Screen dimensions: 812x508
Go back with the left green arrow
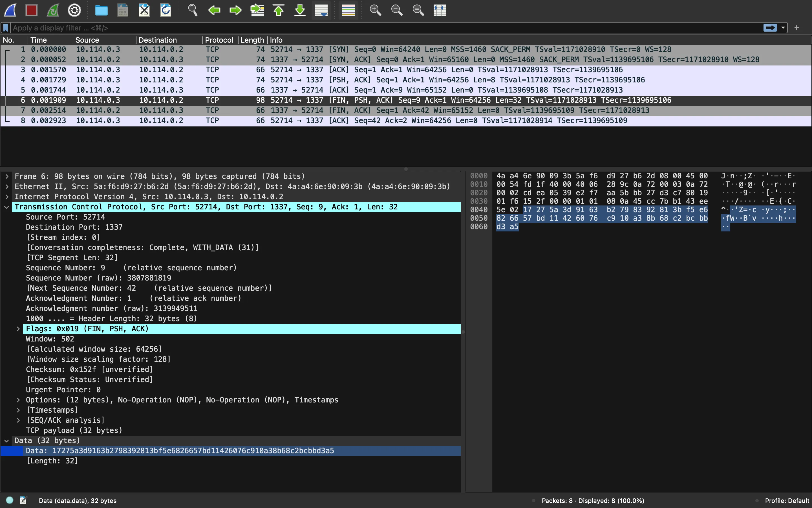click(x=214, y=10)
